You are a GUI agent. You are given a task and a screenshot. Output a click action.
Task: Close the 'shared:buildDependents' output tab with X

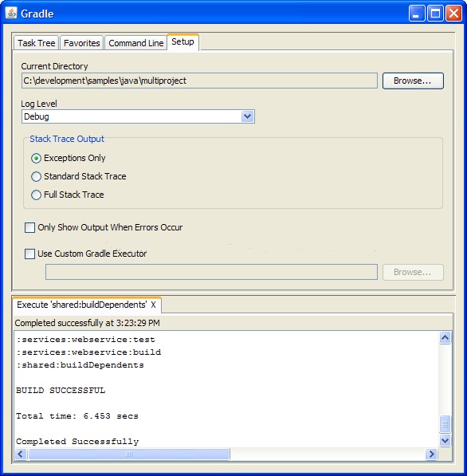pyautogui.click(x=153, y=305)
